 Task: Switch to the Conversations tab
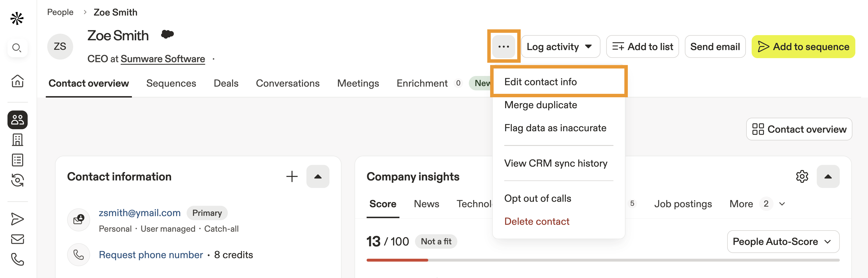pyautogui.click(x=288, y=83)
